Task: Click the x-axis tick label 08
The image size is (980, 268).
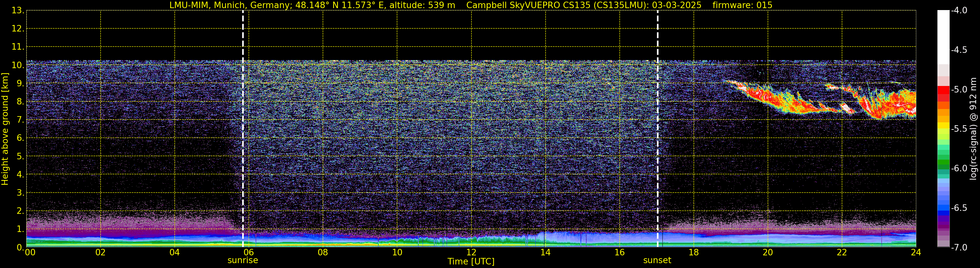Action: tap(323, 253)
